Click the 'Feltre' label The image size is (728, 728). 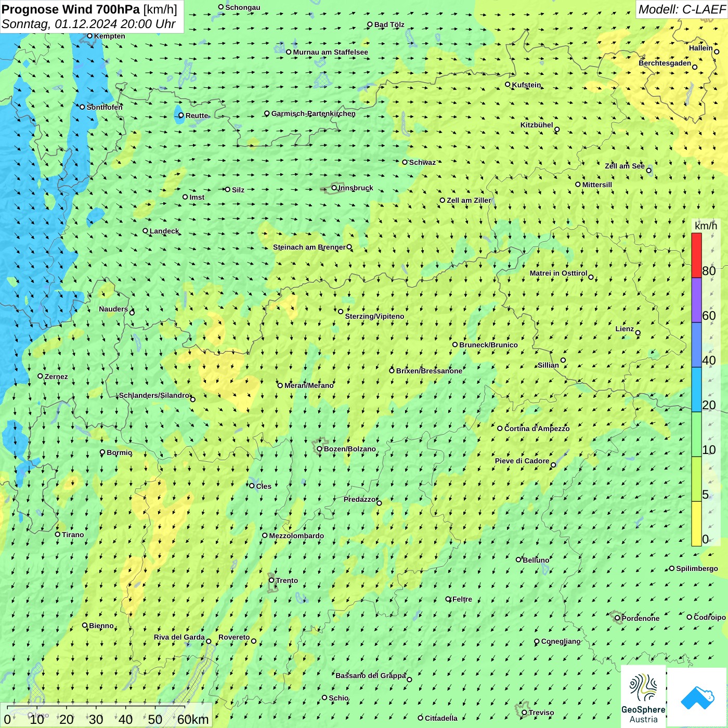tap(462, 599)
